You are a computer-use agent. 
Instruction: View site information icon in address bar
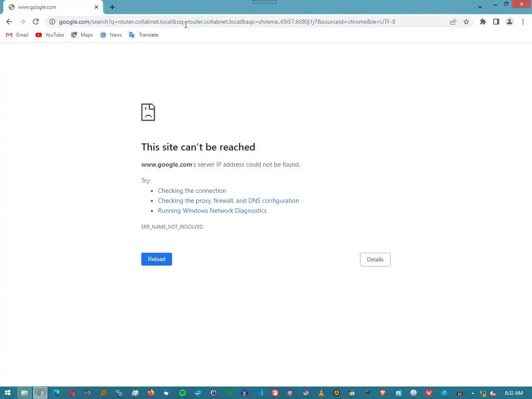[52, 22]
